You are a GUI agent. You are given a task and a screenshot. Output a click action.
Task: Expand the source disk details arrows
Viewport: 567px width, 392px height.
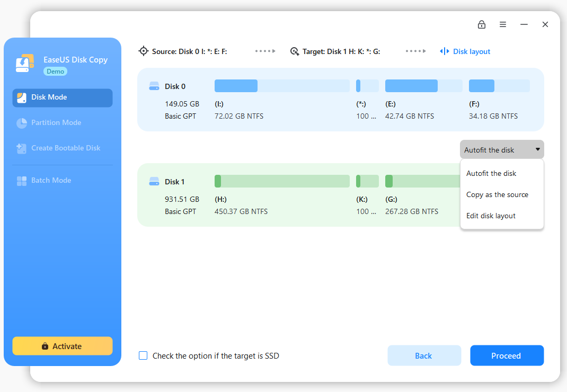pos(265,51)
